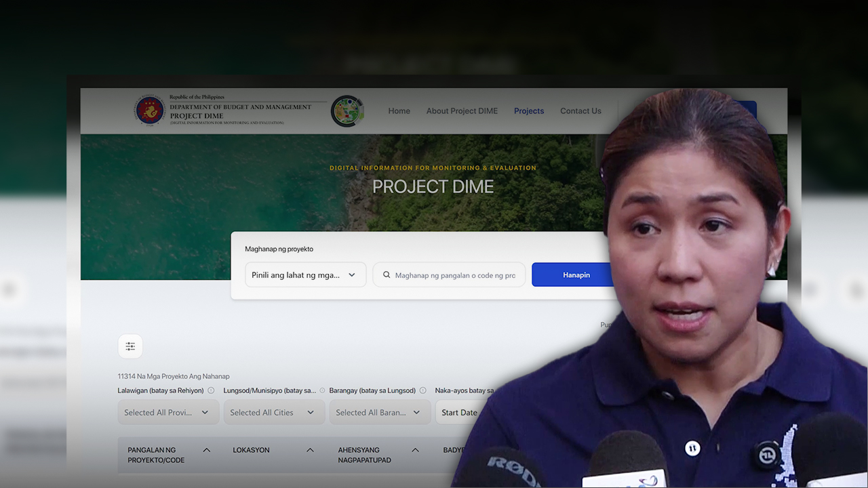Click the blue Hanapin button
The height and width of the screenshot is (488, 868).
tap(576, 275)
